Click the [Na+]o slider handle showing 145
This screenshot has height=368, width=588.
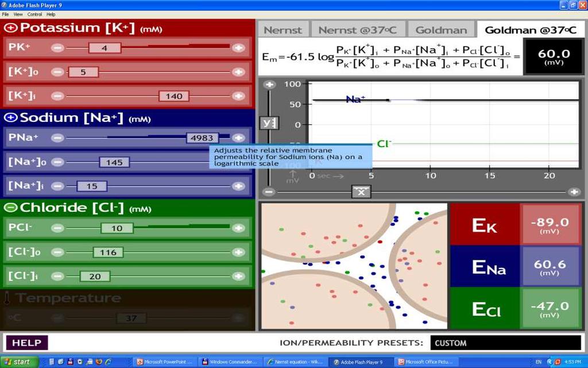(x=114, y=162)
